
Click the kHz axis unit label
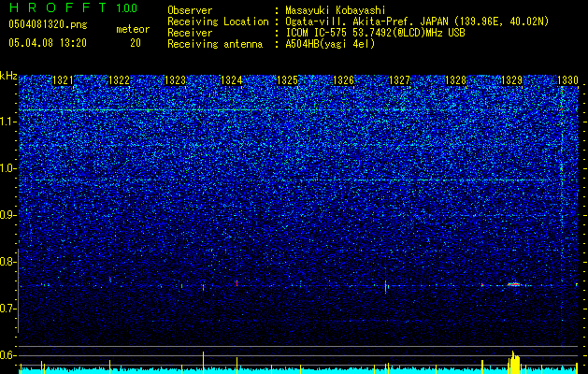point(8,76)
